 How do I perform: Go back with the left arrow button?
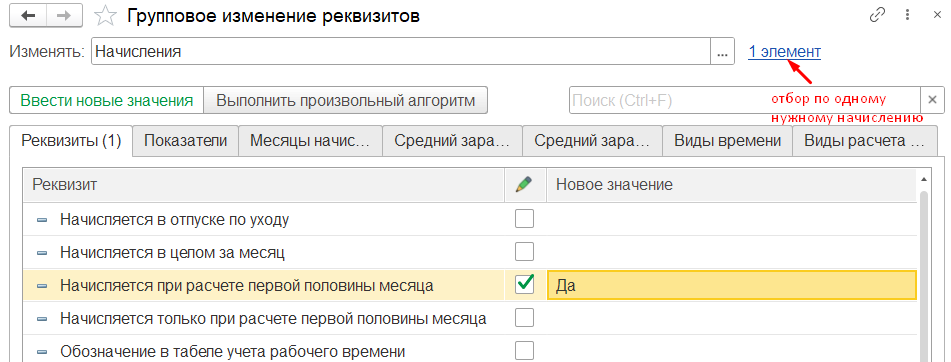28,16
